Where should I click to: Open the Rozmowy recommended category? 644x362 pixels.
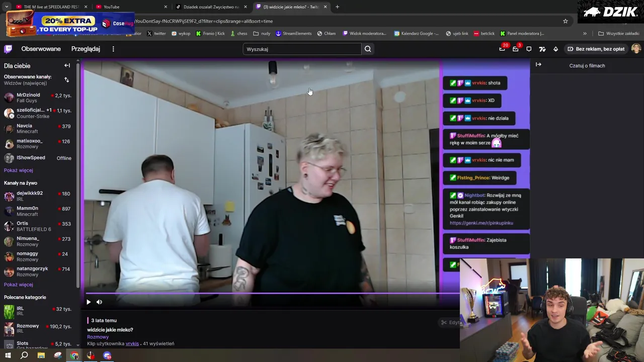point(38,328)
